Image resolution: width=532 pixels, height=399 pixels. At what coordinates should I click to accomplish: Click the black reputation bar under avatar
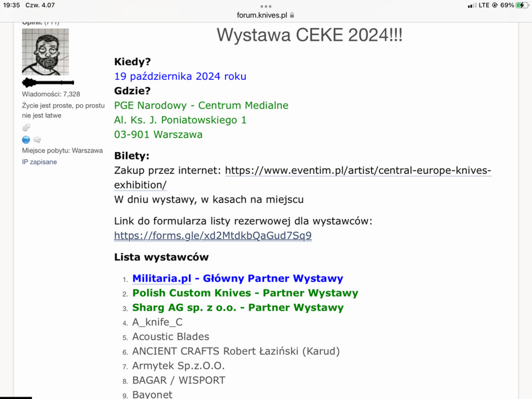click(47, 82)
